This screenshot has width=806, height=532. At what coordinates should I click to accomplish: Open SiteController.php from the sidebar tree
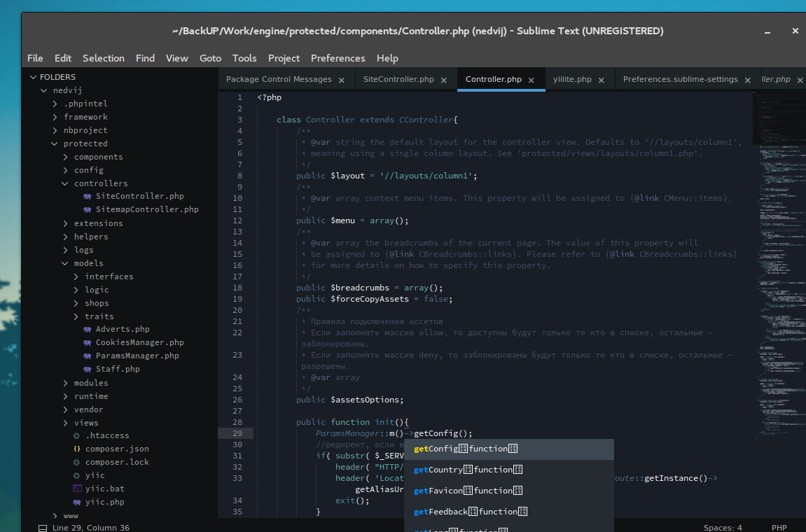pos(139,197)
